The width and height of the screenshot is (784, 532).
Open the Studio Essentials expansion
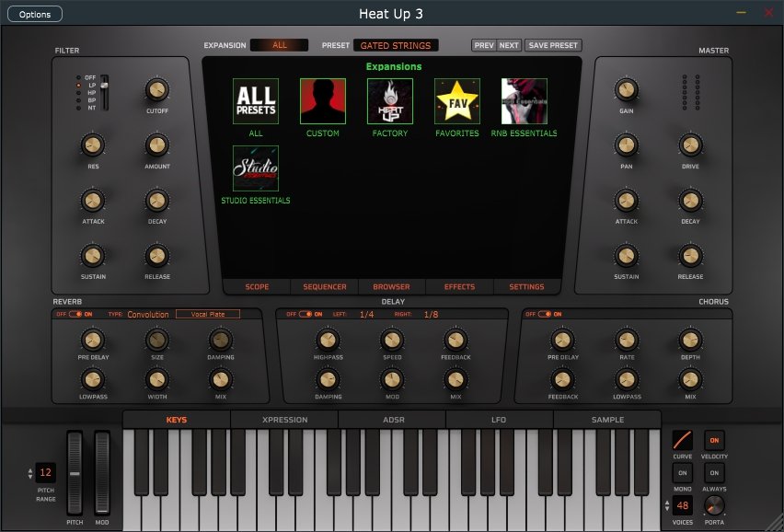click(256, 168)
